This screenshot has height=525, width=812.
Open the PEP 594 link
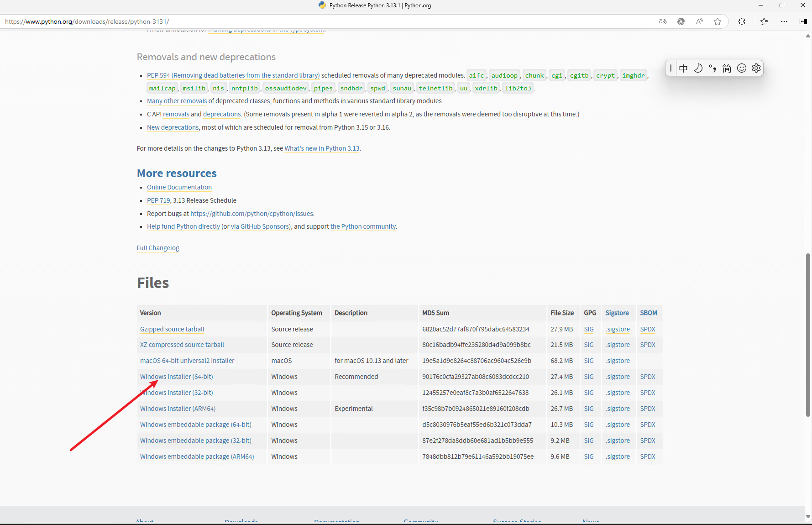click(233, 75)
